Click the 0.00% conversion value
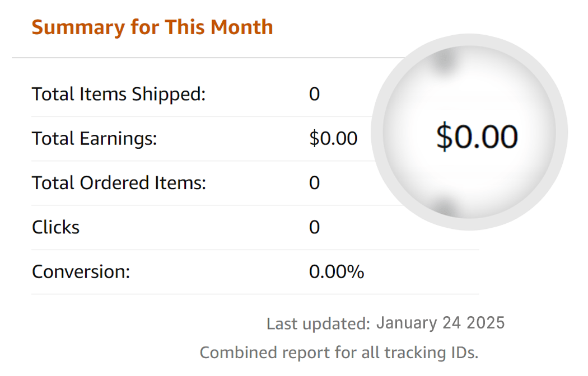This screenshot has height=376, width=588. click(337, 271)
